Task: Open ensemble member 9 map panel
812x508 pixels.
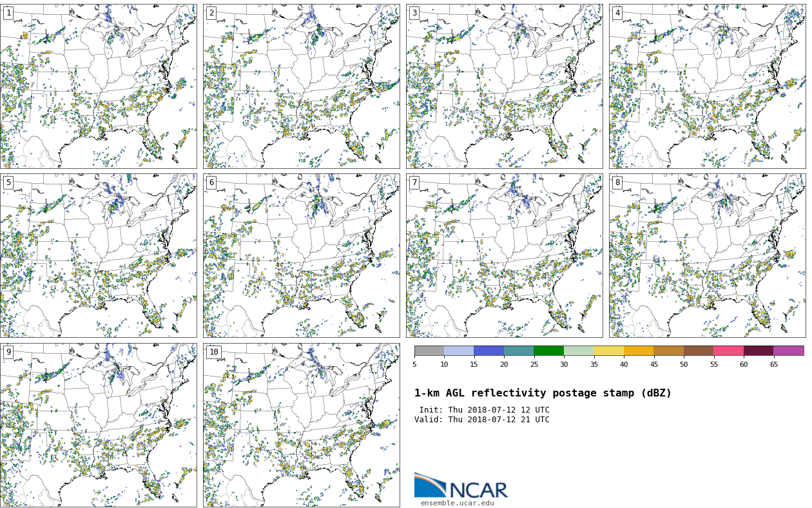Action: click(x=98, y=425)
